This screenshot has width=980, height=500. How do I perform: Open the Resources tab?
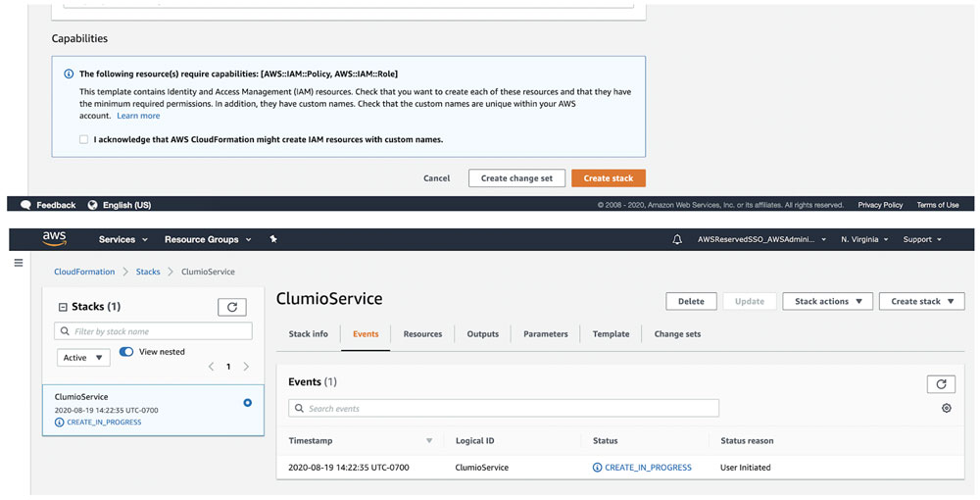tap(422, 333)
